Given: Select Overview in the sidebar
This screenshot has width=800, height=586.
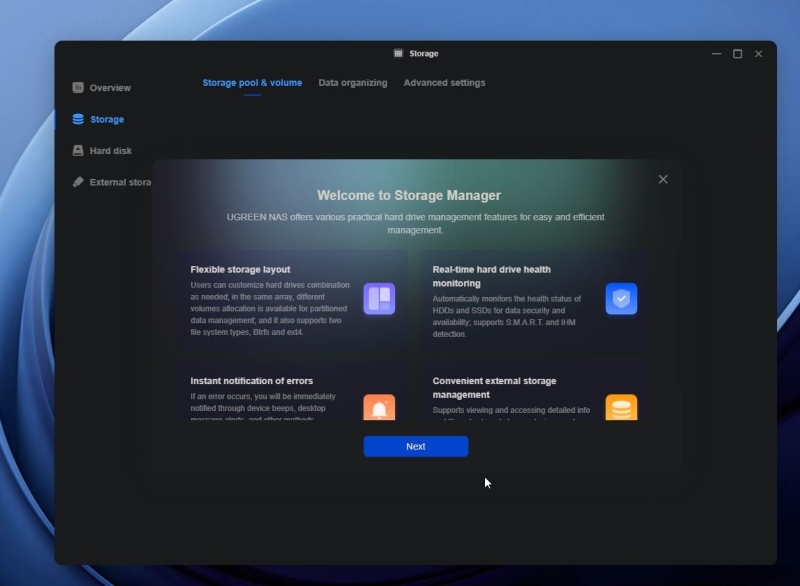Looking at the screenshot, I should tap(110, 88).
